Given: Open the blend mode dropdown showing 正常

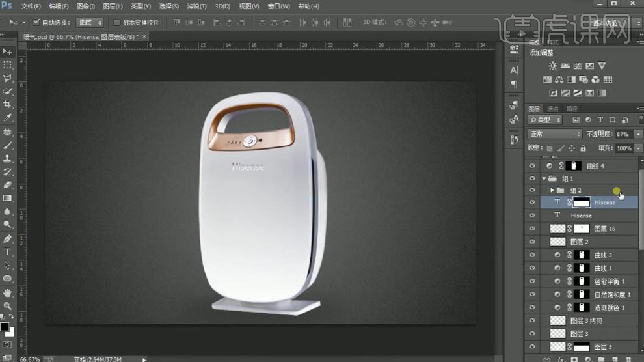Looking at the screenshot, I should click(554, 133).
